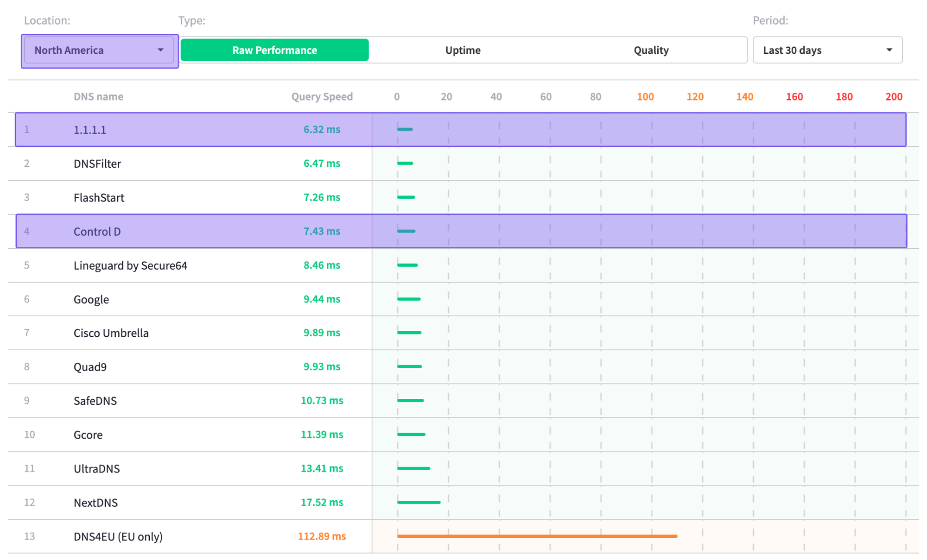Click the Period dropdown arrow icon

[x=889, y=50]
